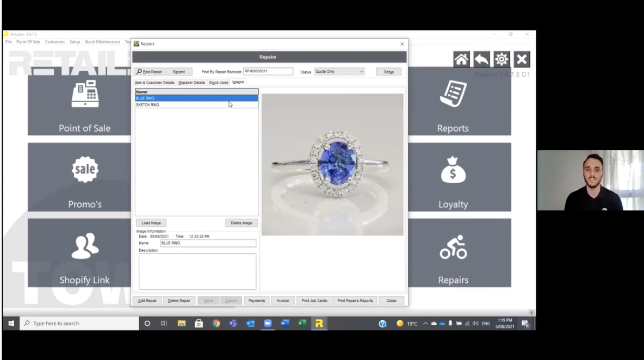644x360 pixels.
Task: Select the Promo's sale badge icon
Action: tap(84, 170)
